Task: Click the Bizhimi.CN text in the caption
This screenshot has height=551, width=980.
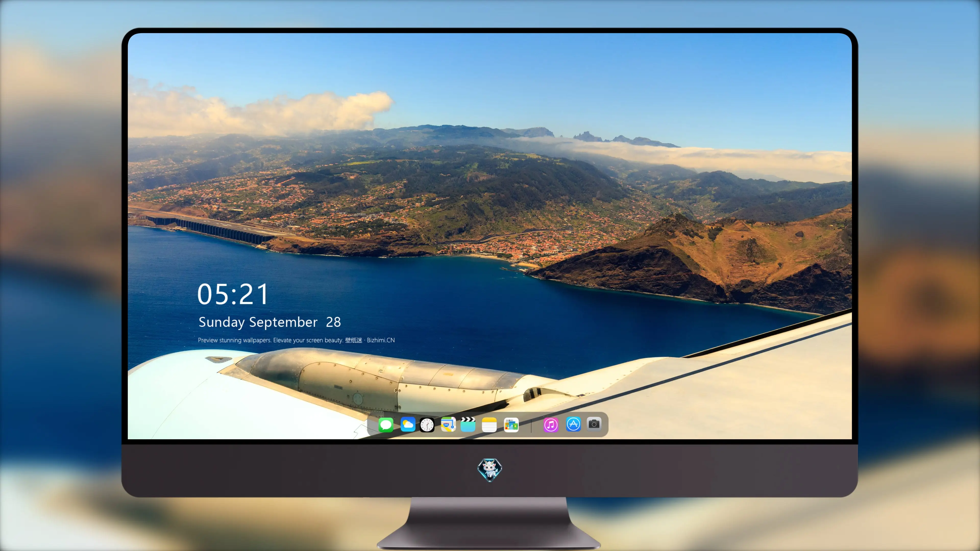Action: coord(381,340)
